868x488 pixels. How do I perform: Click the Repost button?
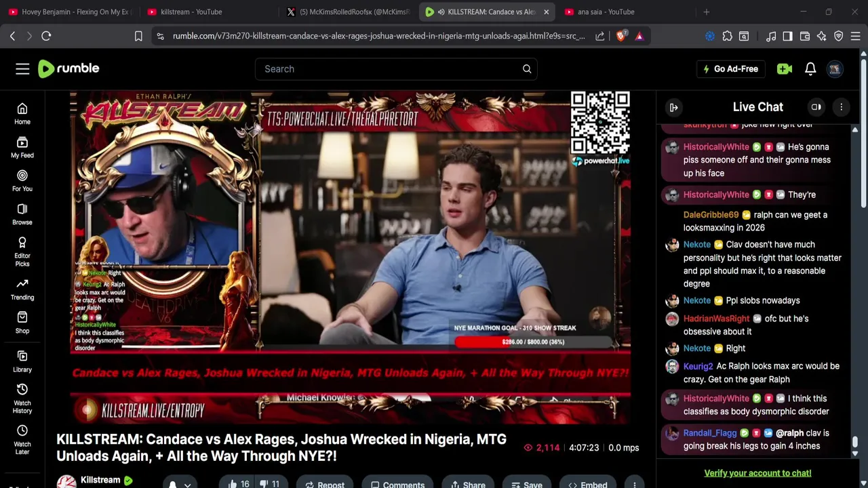(324, 484)
